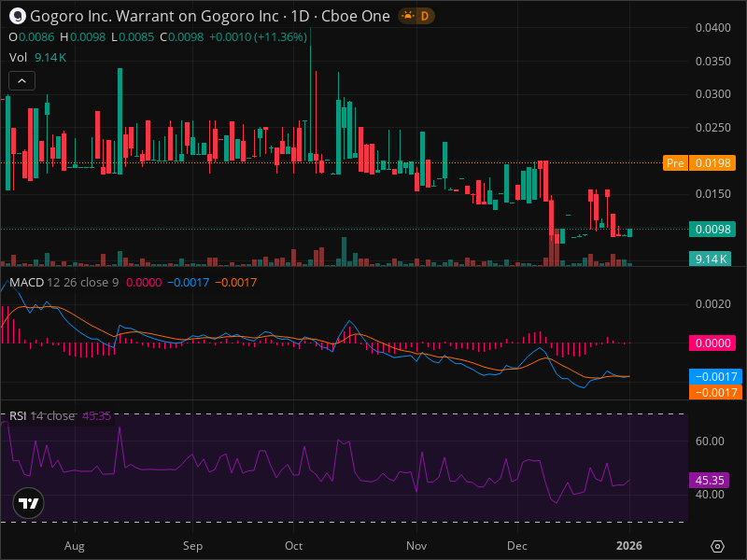
Task: Click the close price value C 0.0098
Action: (x=182, y=37)
